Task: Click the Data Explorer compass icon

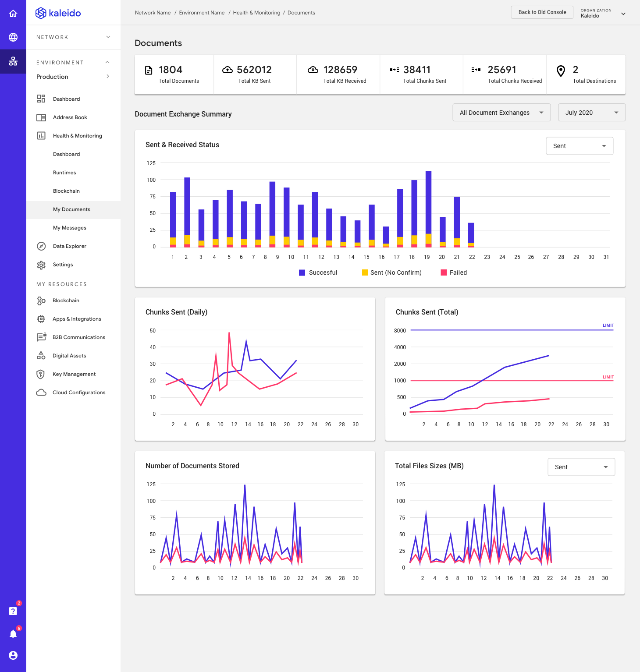Action: (41, 246)
